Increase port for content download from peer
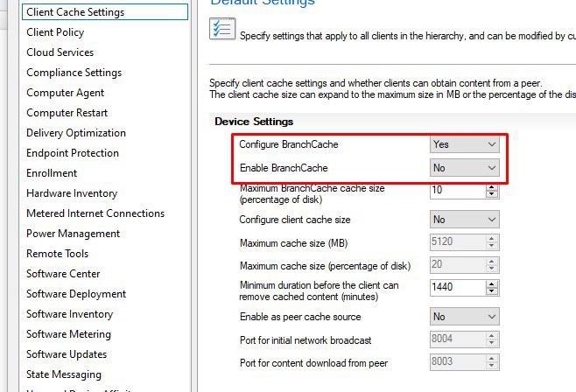The height and width of the screenshot is (392, 576). tap(491, 359)
